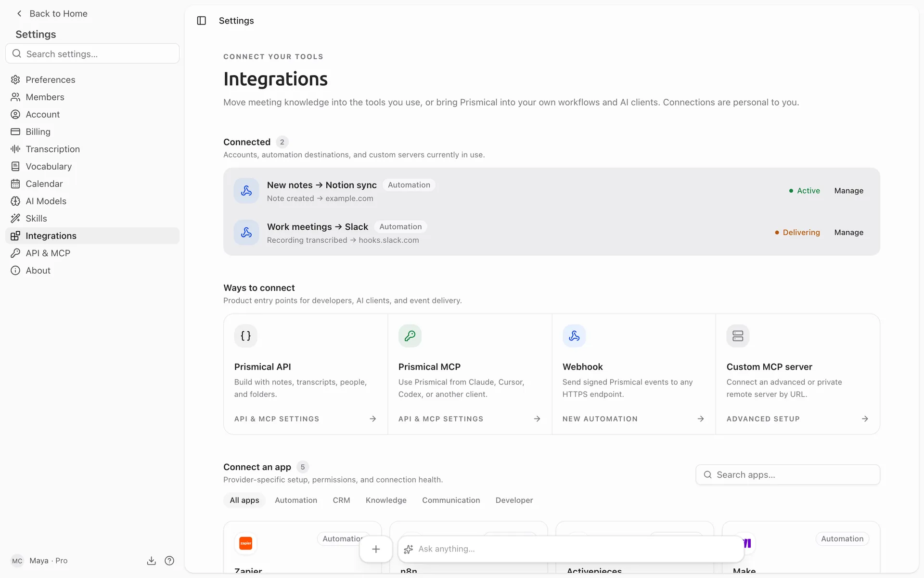
Task: Show the Developer apps tab
Action: 514,500
